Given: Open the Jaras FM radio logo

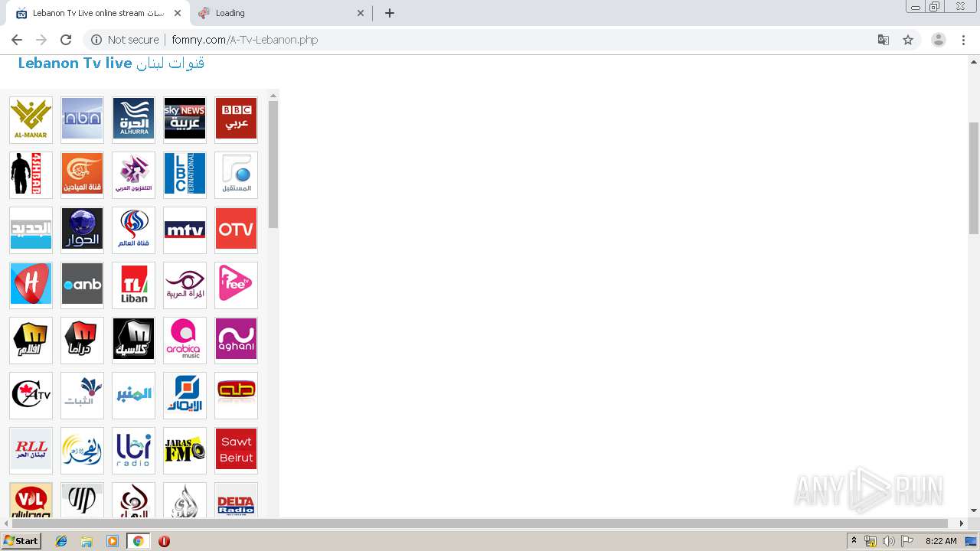Looking at the screenshot, I should tap(185, 450).
